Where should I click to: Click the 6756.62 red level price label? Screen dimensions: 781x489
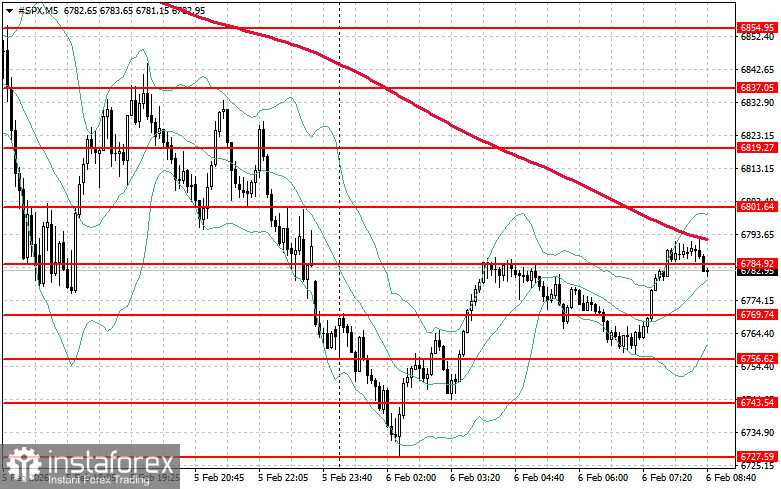coord(757,359)
